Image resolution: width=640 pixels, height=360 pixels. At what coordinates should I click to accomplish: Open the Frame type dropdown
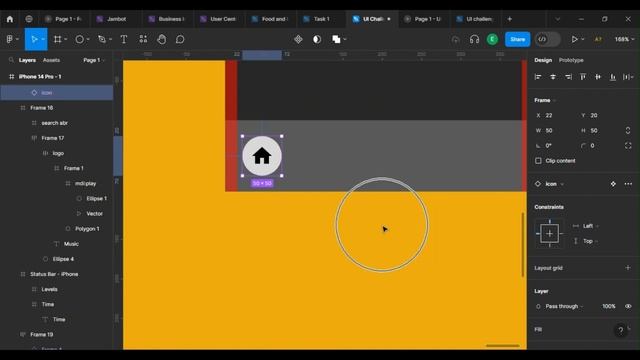tap(545, 100)
